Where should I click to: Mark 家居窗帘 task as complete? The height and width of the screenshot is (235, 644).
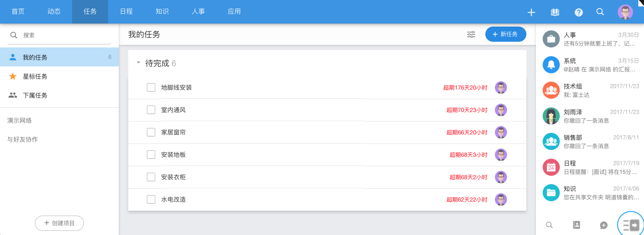coord(151,132)
